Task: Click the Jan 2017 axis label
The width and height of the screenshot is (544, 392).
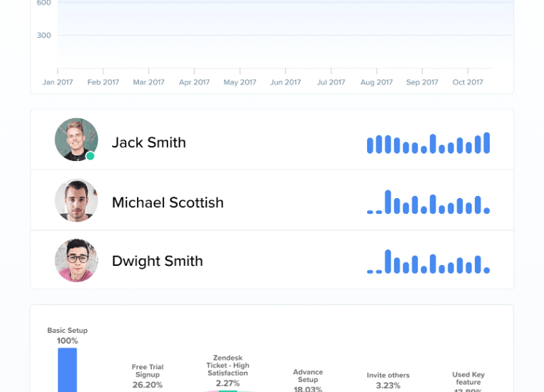Action: coord(58,83)
